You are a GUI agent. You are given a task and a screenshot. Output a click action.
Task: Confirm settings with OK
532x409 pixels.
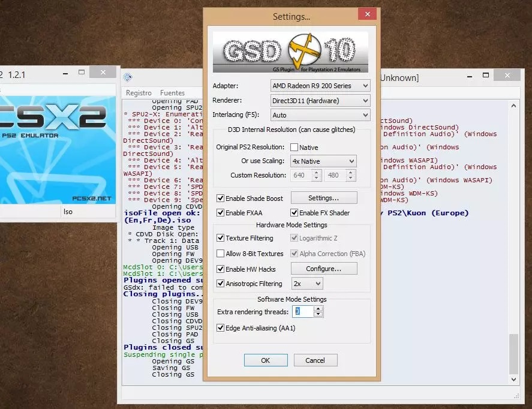coord(266,360)
